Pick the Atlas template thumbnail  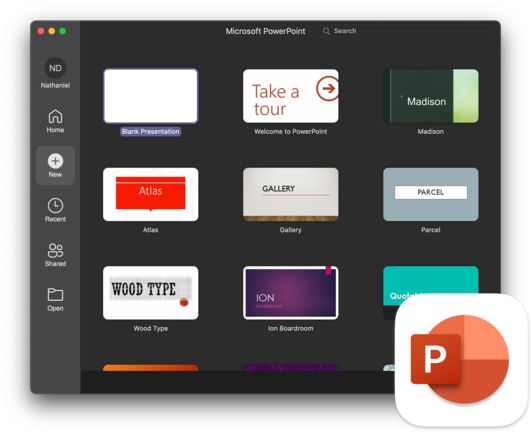[151, 194]
